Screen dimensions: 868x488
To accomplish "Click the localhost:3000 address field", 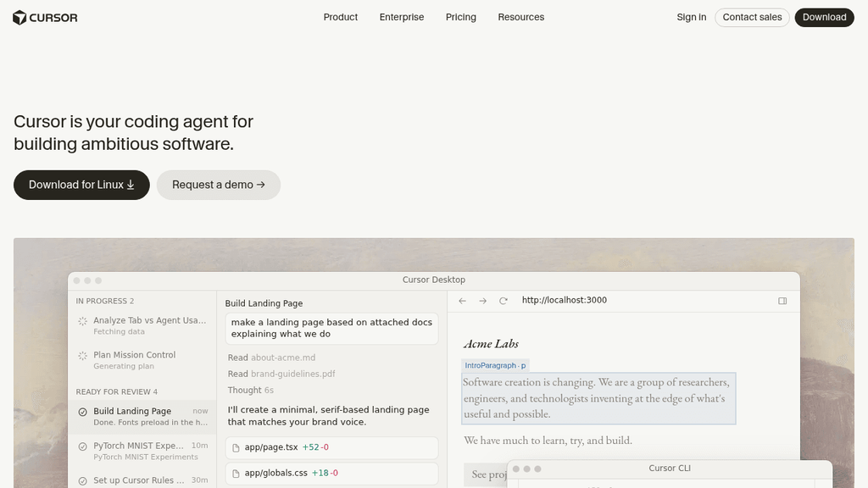I will [x=564, y=301].
